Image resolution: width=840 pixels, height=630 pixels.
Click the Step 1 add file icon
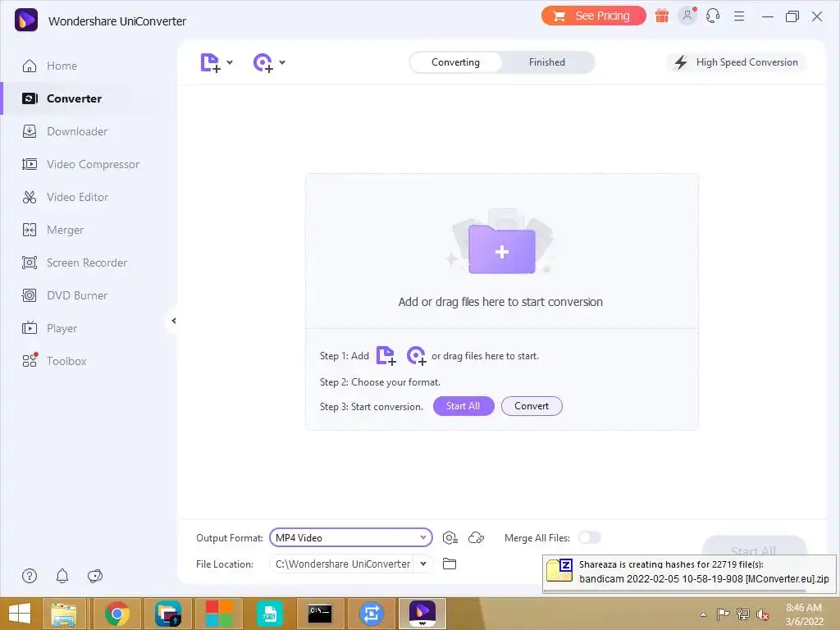point(386,356)
